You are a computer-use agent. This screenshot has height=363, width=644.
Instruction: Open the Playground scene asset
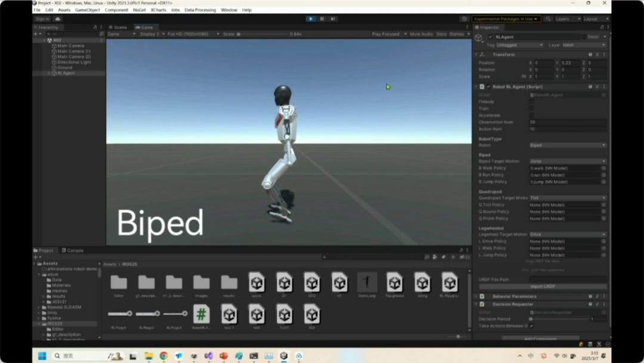pyautogui.click(x=394, y=282)
